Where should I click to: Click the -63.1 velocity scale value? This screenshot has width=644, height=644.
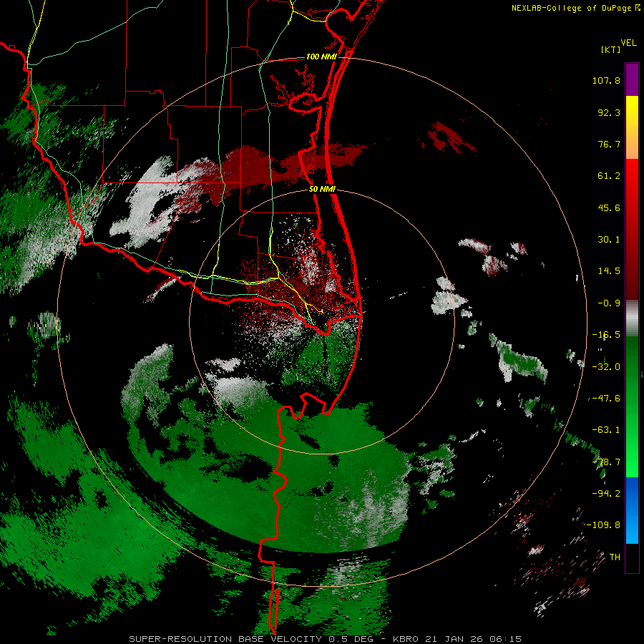tap(606, 430)
